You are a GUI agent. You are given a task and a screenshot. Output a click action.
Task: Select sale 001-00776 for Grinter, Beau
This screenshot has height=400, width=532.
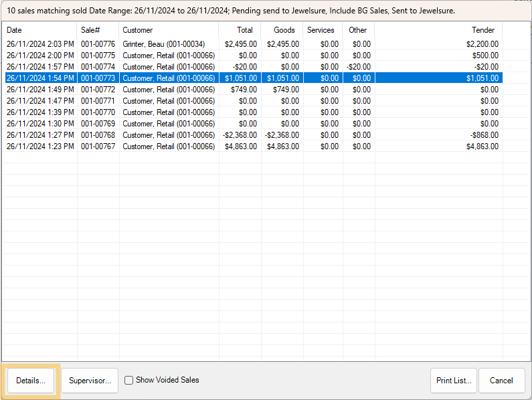click(x=98, y=44)
